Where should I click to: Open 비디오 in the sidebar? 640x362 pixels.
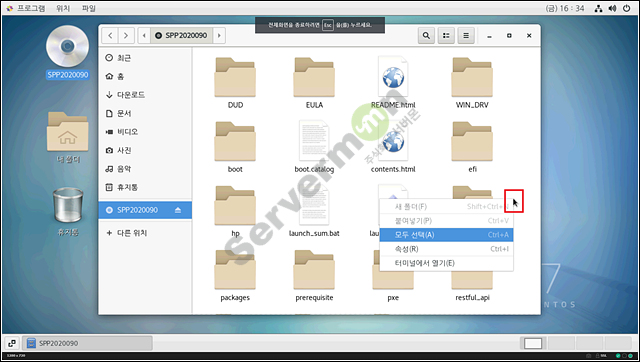[x=145, y=132]
